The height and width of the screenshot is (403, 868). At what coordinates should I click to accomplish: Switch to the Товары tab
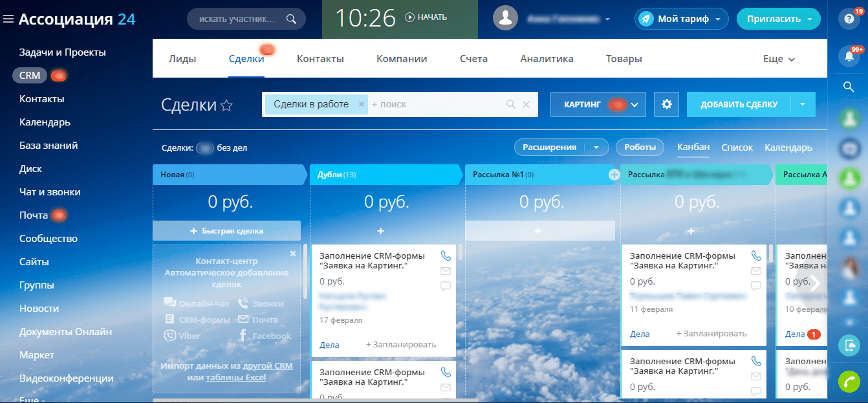[624, 58]
